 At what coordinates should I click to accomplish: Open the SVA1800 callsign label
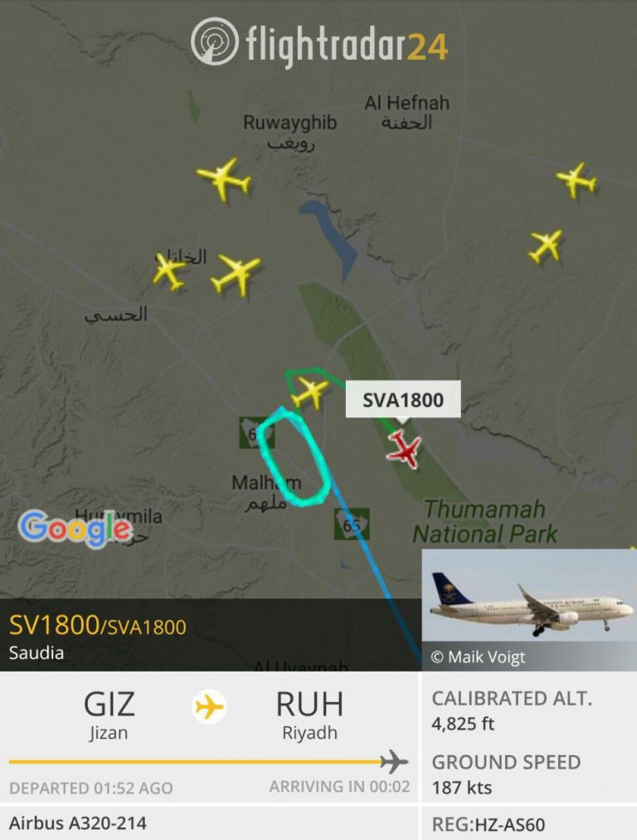click(403, 399)
